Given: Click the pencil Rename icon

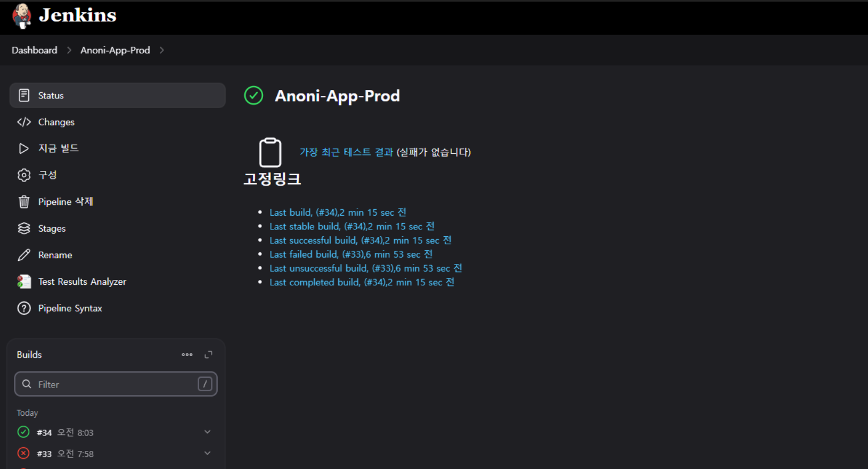Looking at the screenshot, I should tap(24, 255).
